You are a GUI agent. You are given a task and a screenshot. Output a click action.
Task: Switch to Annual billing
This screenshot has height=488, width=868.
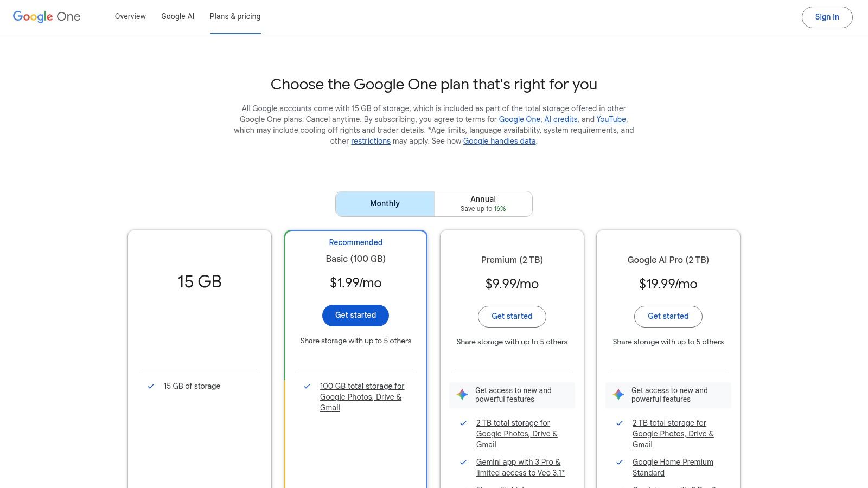click(x=482, y=203)
